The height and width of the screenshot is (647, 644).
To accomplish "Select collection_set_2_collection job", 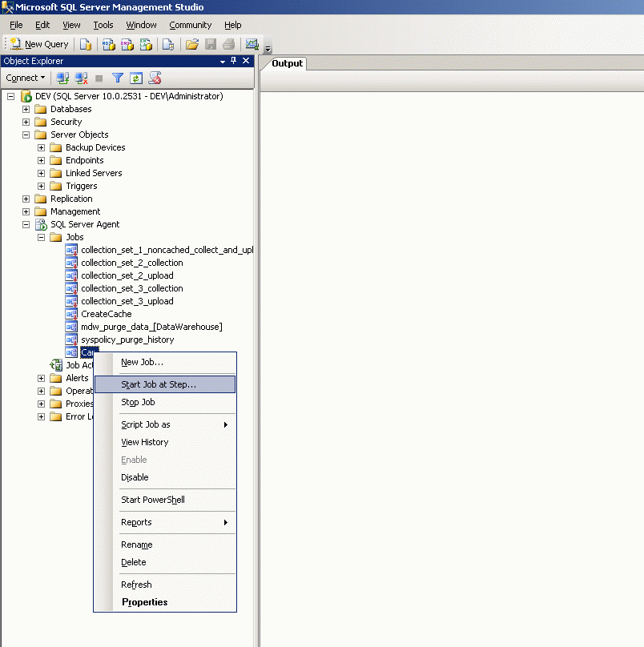I will click(x=131, y=263).
